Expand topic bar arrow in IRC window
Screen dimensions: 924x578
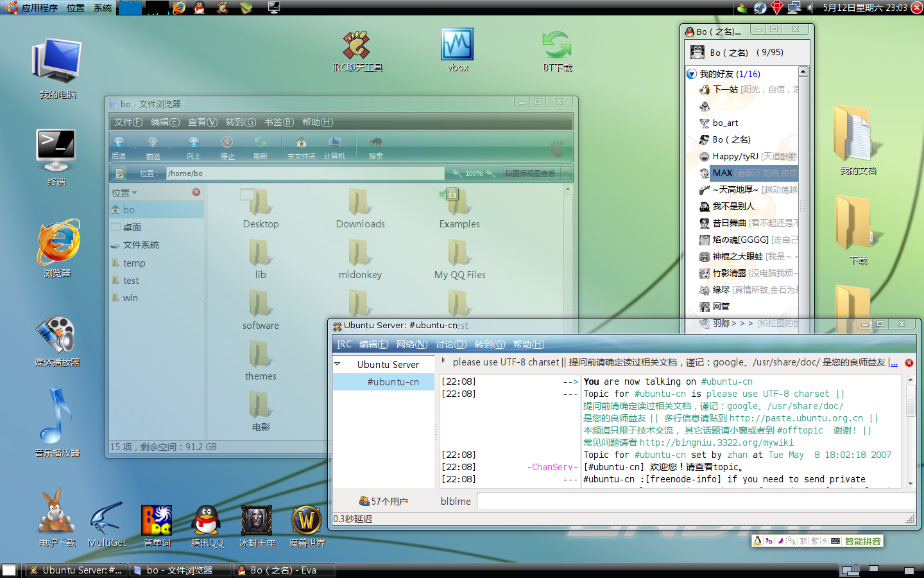click(443, 361)
